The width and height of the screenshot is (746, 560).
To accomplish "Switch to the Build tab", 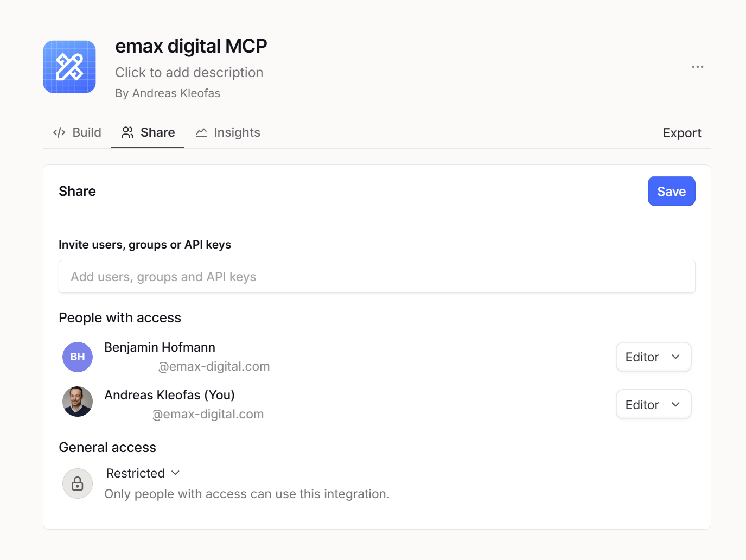I will click(x=77, y=132).
